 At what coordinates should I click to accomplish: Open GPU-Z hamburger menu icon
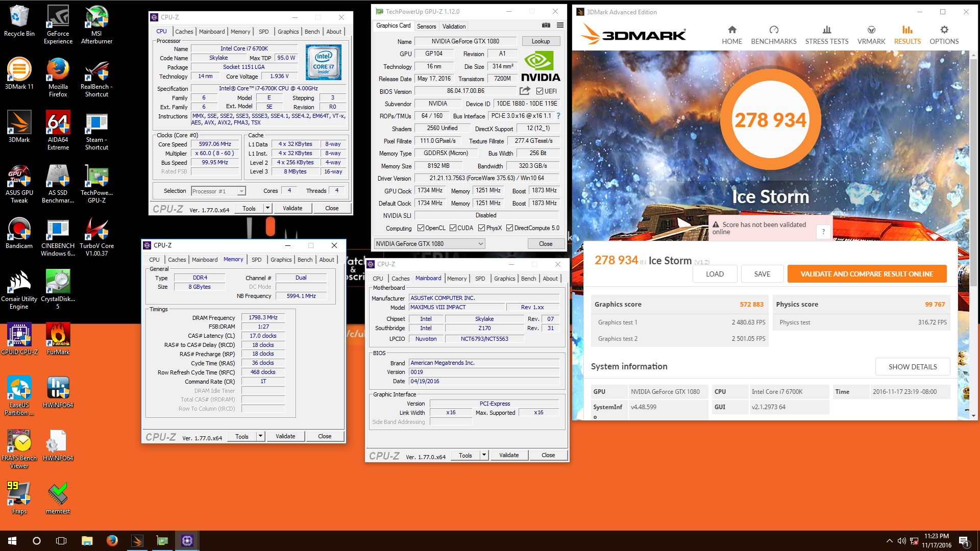[x=560, y=25]
